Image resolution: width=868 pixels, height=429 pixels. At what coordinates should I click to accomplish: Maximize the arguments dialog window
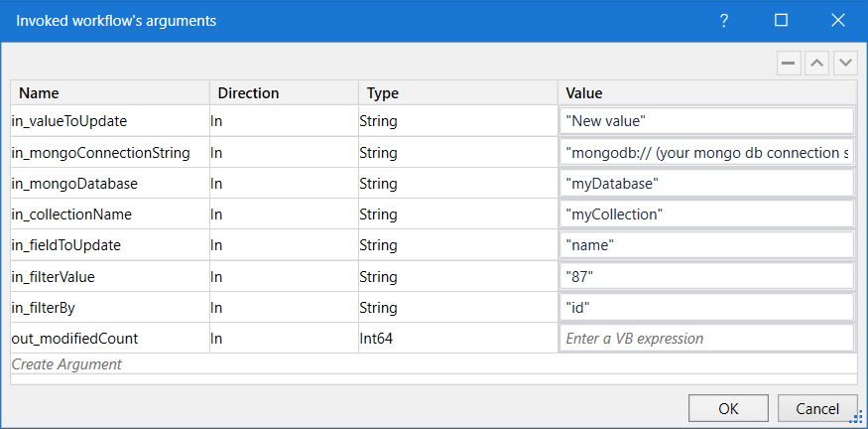781,21
